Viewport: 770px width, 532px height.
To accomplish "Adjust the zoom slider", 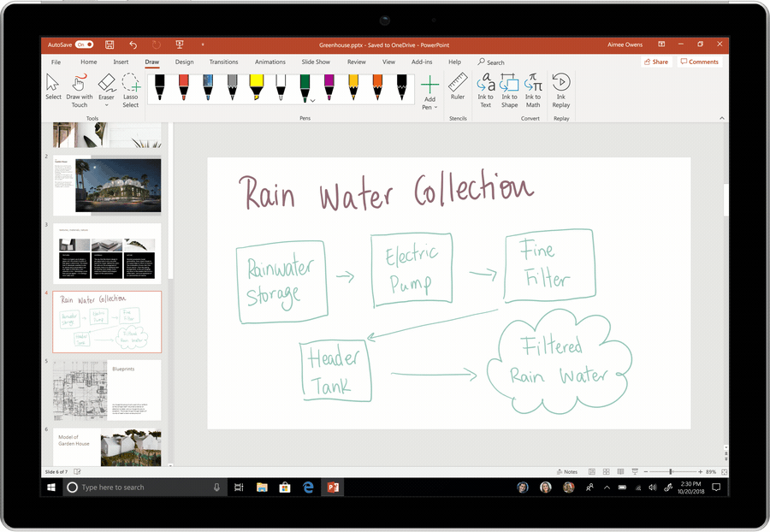I will [x=671, y=471].
